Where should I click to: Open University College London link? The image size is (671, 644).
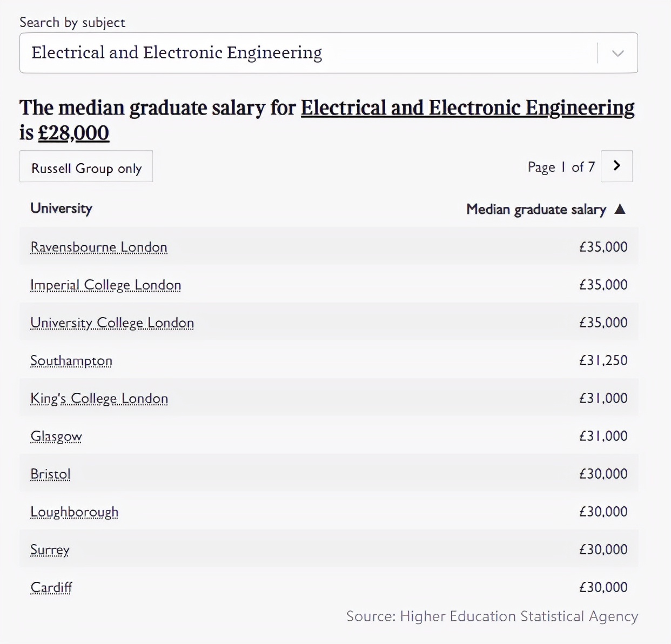point(112,323)
